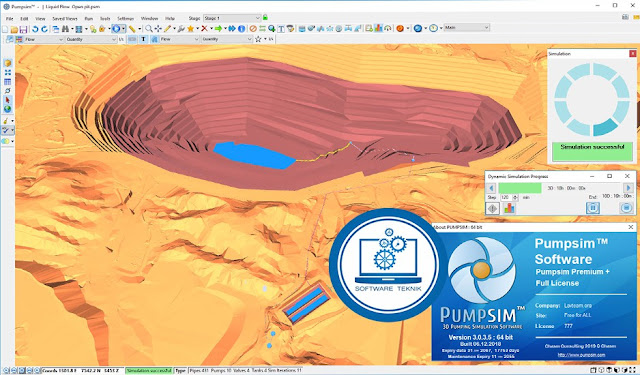Activate the magnifier zoom tool
The width and height of the screenshot is (640, 375).
(149, 29)
